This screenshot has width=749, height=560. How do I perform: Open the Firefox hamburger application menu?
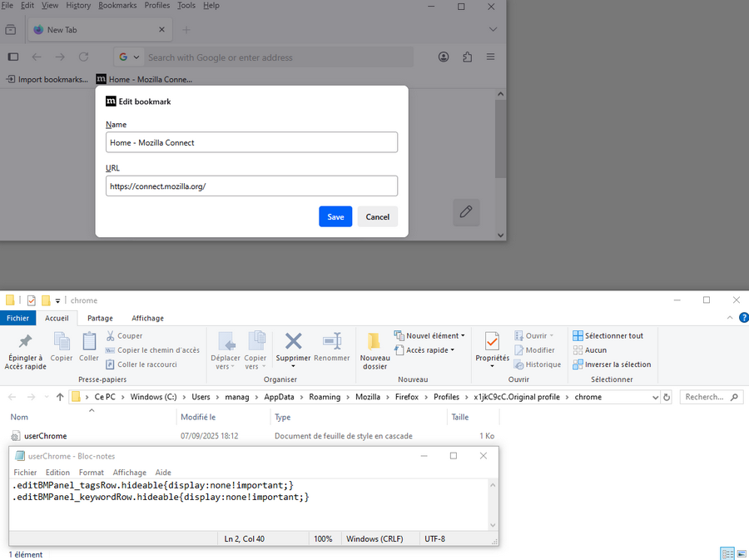click(x=490, y=57)
